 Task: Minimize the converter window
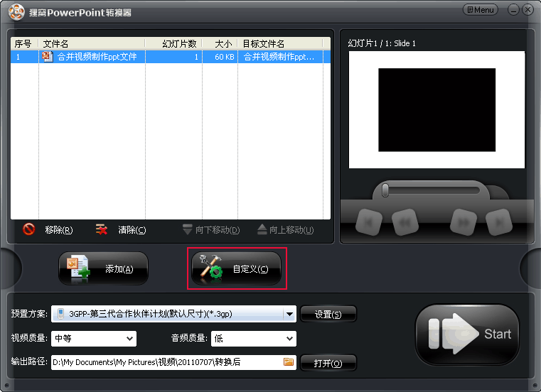(x=513, y=10)
